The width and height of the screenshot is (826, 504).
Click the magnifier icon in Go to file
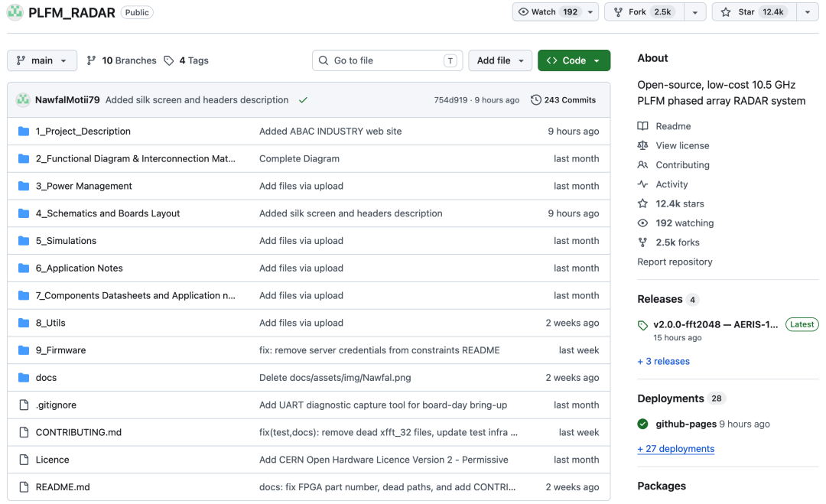[x=324, y=60]
